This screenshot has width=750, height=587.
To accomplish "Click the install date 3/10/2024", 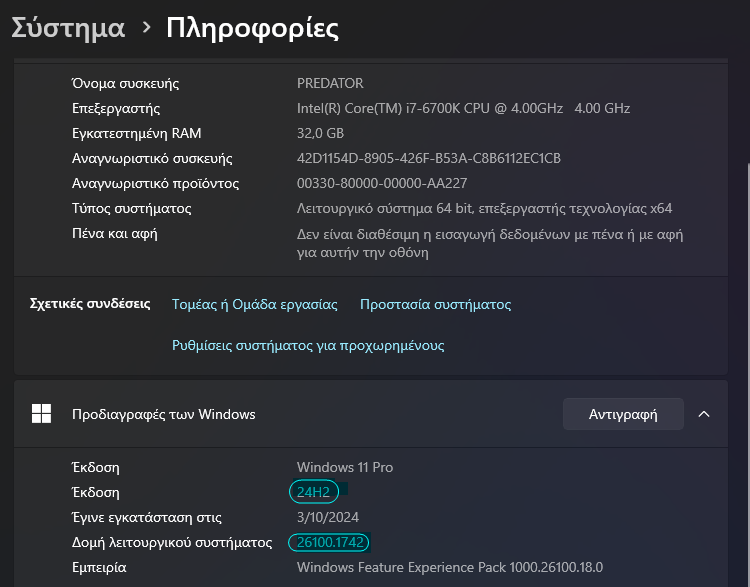I will pyautogui.click(x=328, y=517).
